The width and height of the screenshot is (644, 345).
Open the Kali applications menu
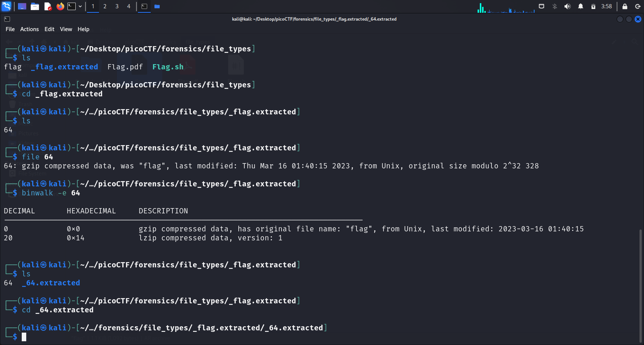tap(7, 6)
